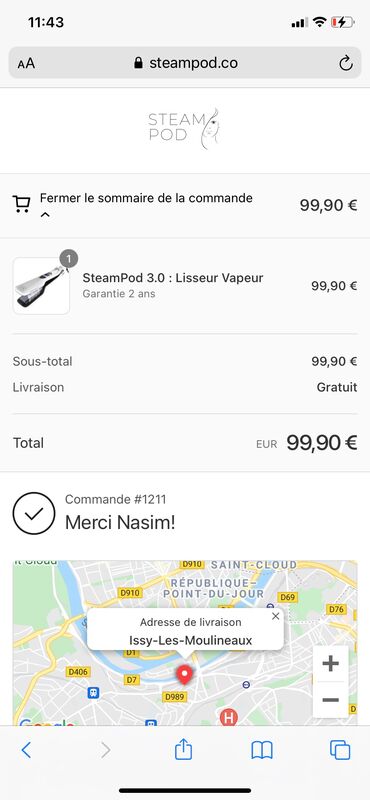Click the SteamPod 3.0 : Lisseur Vapeur title
This screenshot has width=370, height=800.
(x=173, y=278)
